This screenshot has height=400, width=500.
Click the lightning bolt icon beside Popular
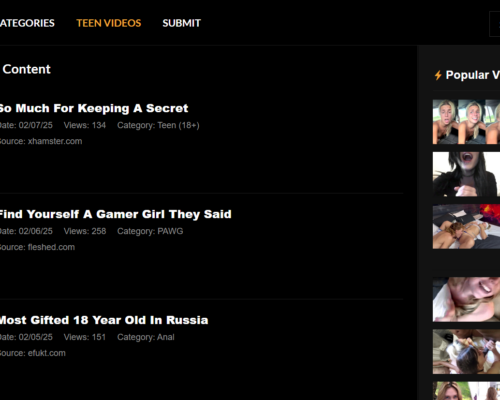[438, 75]
